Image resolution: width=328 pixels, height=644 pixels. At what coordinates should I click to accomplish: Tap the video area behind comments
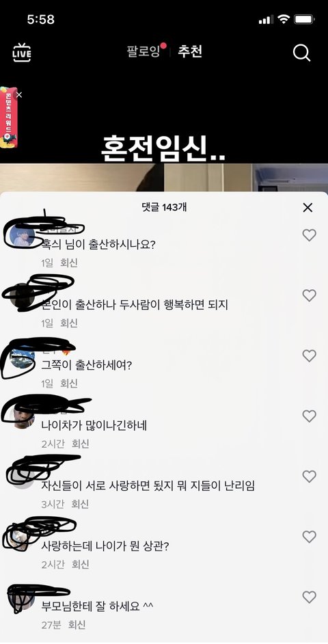[164, 123]
